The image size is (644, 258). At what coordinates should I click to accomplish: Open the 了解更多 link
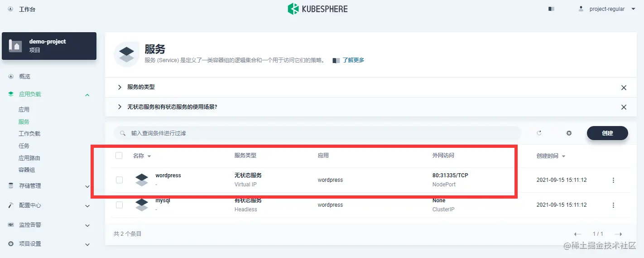pyautogui.click(x=353, y=60)
